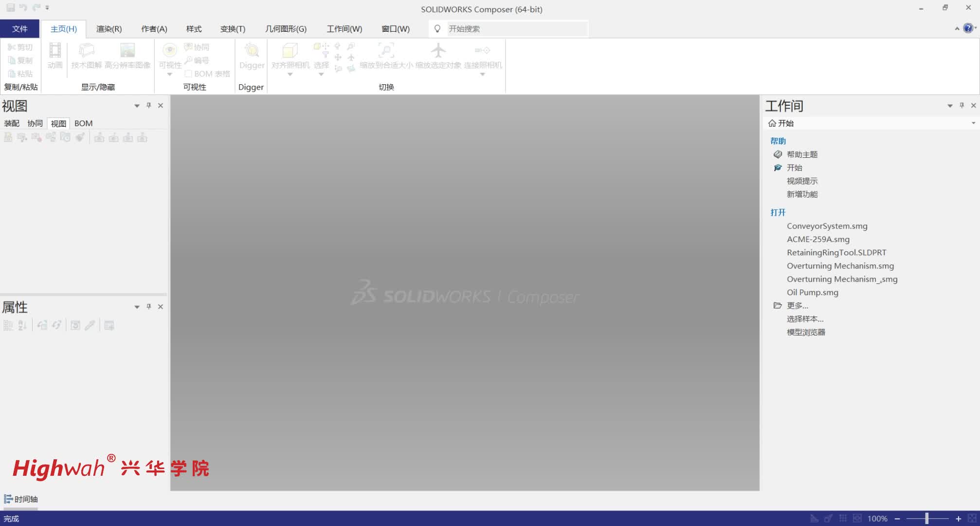Screen dimensions: 980x526
Task: Click the 缩放到合适大小 icon
Action: coord(386,50)
